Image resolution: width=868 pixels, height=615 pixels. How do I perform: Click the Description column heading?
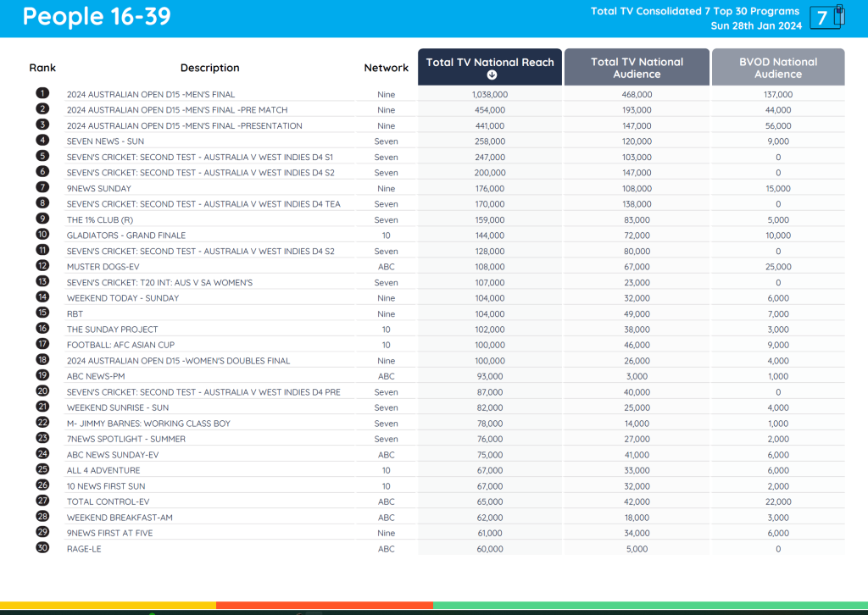[x=209, y=68]
